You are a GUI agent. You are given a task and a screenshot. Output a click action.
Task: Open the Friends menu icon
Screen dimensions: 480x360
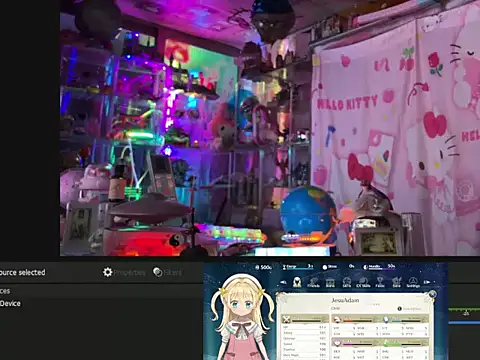313,283
